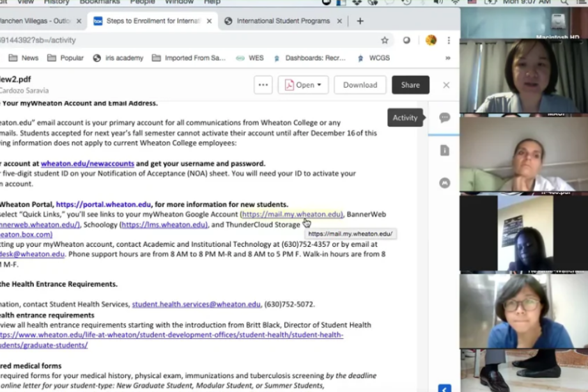Open the WCGS bookmark
Viewport: 588px width, 392px height.
point(373,58)
